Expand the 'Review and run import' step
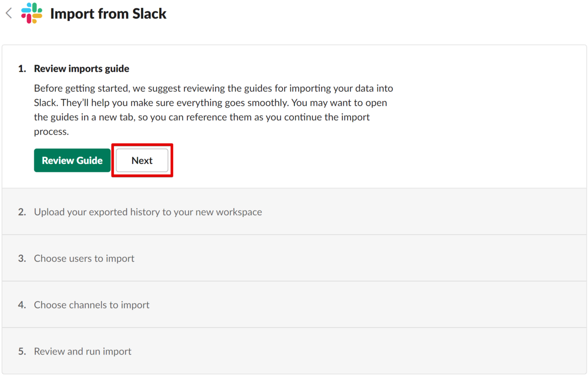The height and width of the screenshot is (376, 588). pyautogui.click(x=294, y=352)
